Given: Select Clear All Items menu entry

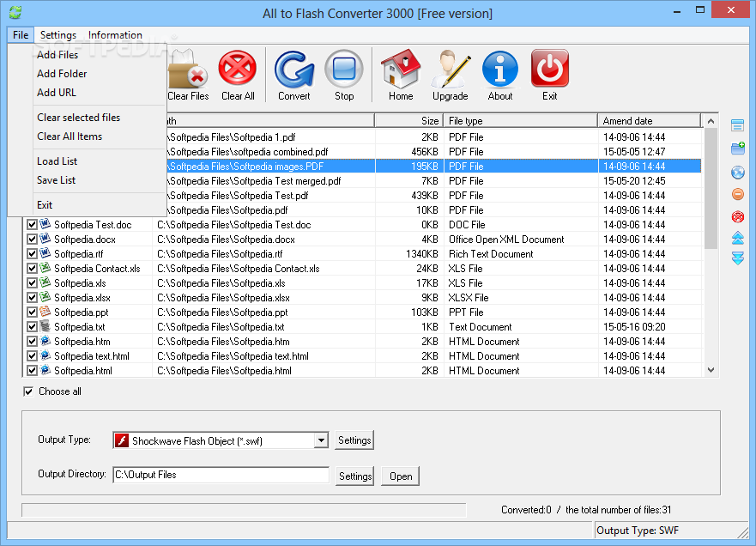Looking at the screenshot, I should pos(70,136).
